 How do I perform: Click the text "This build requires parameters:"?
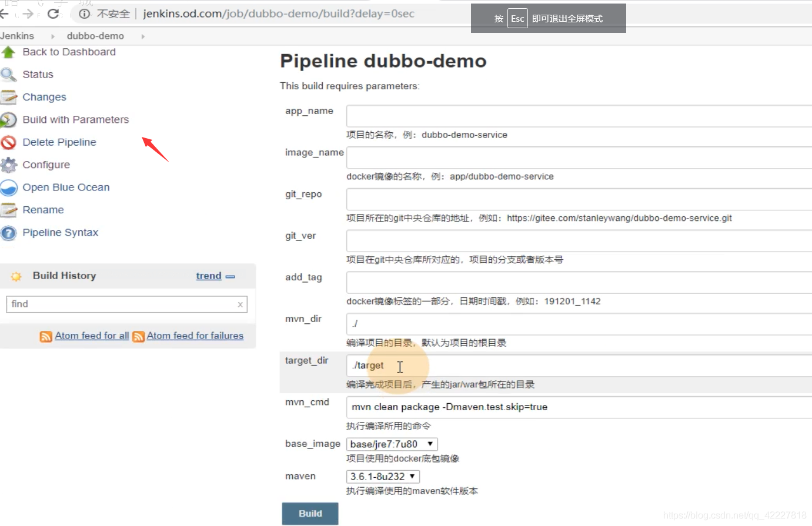click(350, 86)
